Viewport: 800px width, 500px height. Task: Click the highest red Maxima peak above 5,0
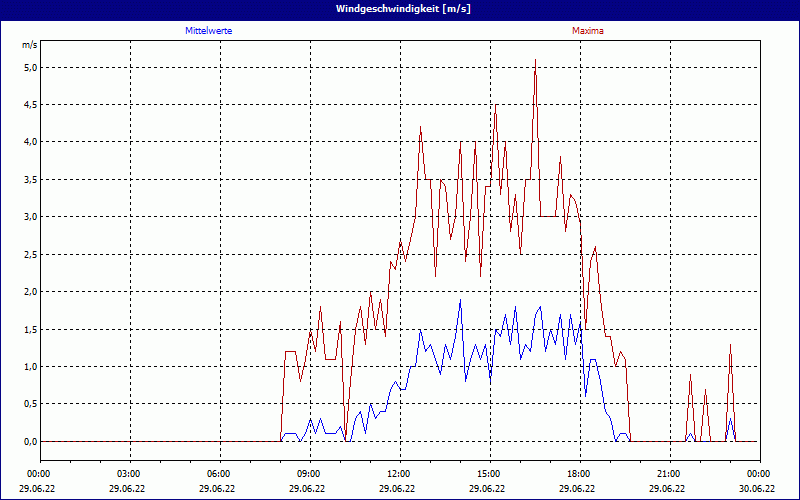[535, 61]
